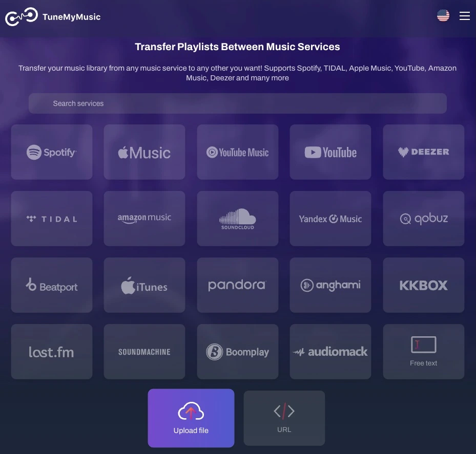Click the TuneMyMusic logo icon
The image size is (476, 454).
(21, 17)
